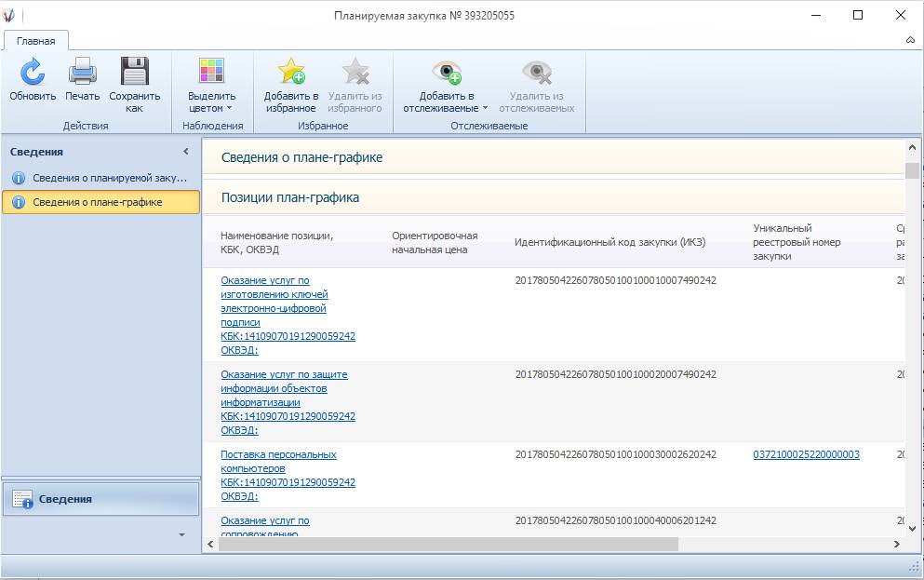This screenshot has width=924, height=580.
Task: Select Сведения о плане-графике in sidebar
Action: click(98, 202)
